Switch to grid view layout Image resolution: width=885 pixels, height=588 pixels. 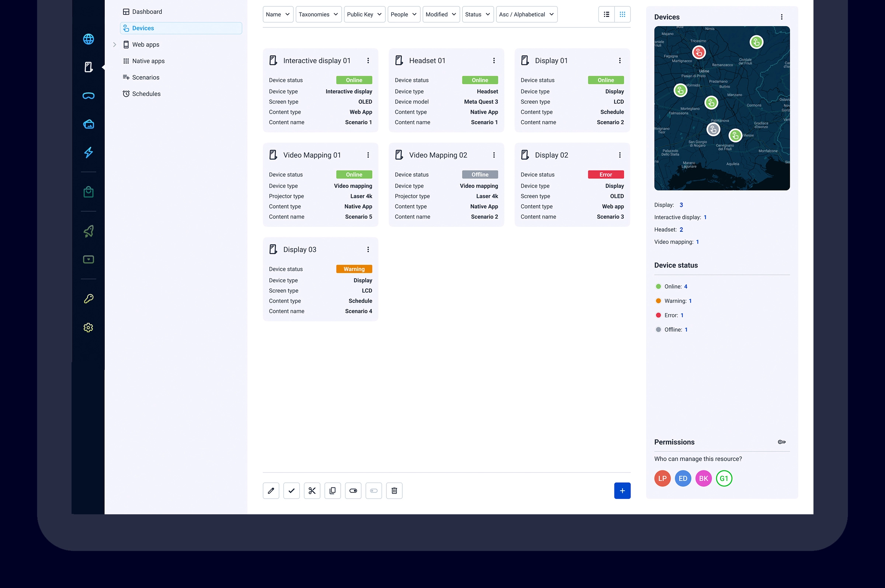pyautogui.click(x=622, y=14)
